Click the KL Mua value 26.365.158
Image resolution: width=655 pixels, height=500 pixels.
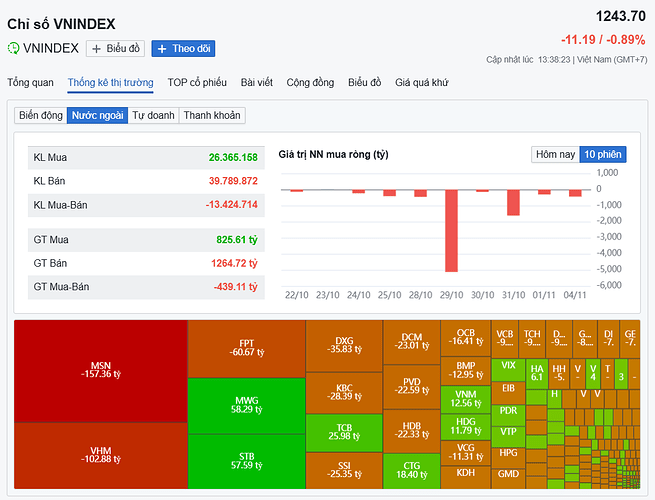[x=233, y=157]
